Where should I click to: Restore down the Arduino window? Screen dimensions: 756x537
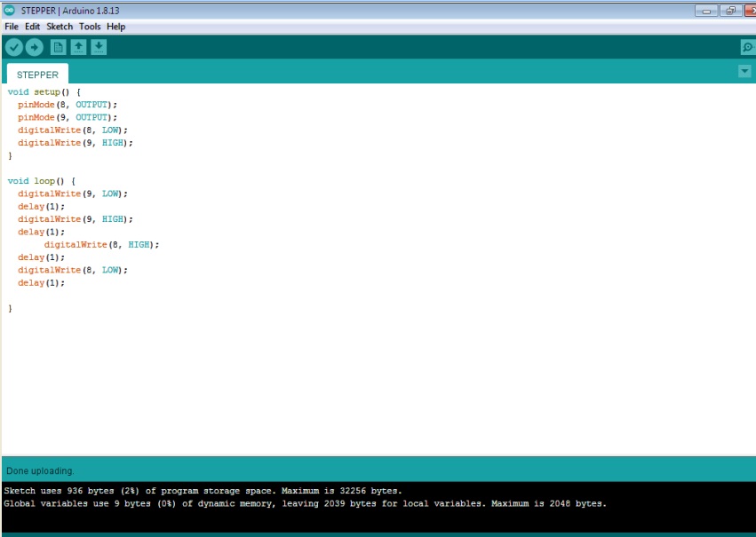point(731,11)
